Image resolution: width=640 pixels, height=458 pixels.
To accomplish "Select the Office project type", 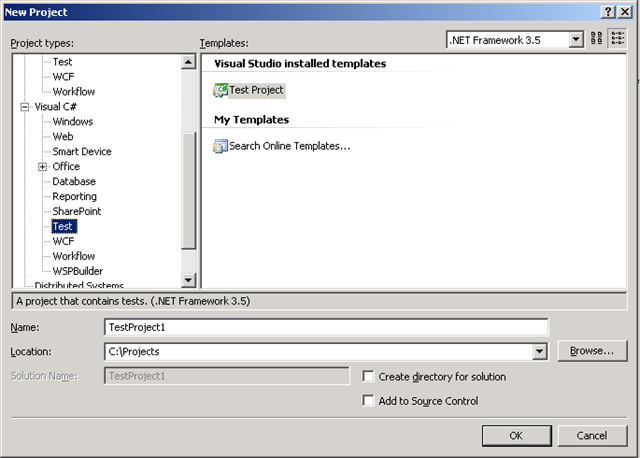I will tap(66, 167).
